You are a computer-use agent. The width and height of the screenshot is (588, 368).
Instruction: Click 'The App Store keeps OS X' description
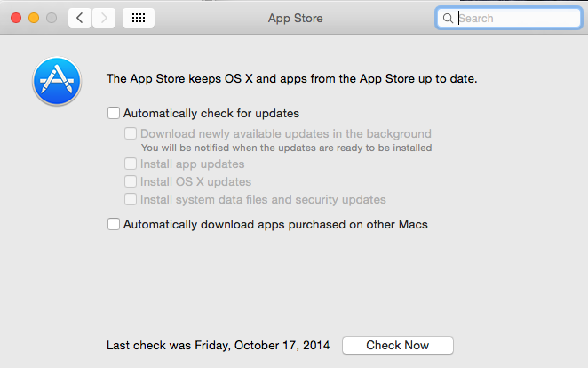coord(291,79)
